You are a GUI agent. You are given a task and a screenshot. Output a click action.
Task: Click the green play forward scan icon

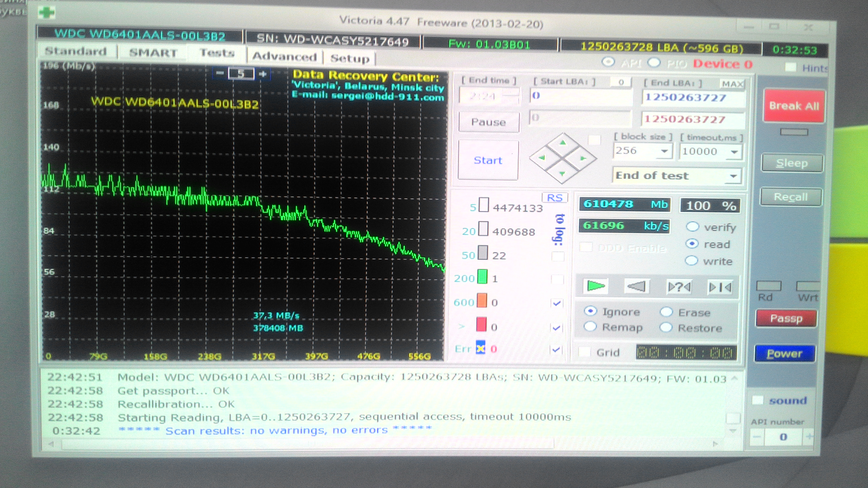coord(595,286)
